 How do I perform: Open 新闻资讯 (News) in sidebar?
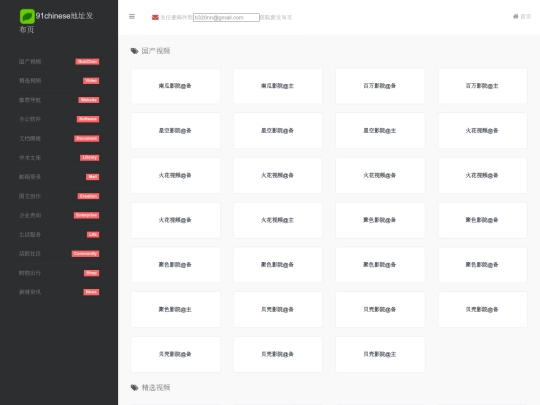(x=59, y=292)
